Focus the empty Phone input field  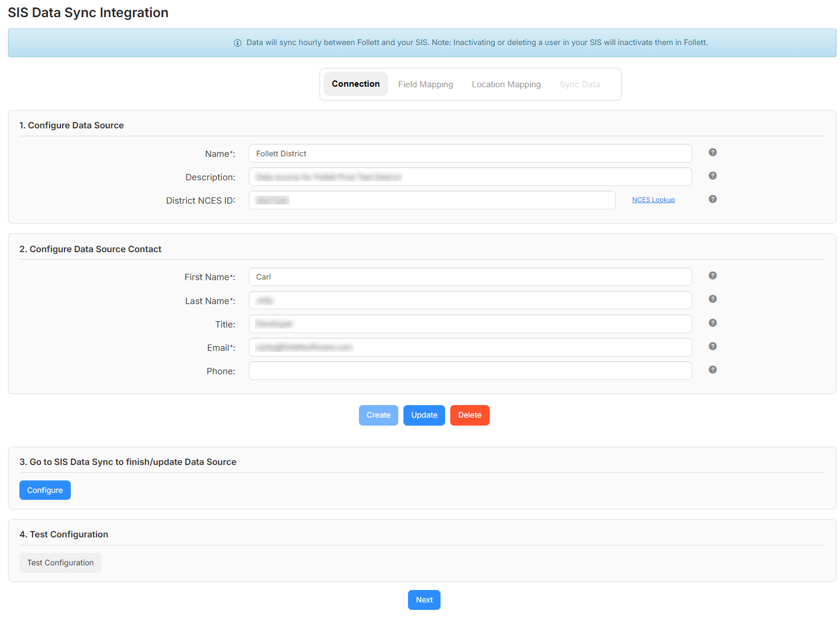pos(470,371)
